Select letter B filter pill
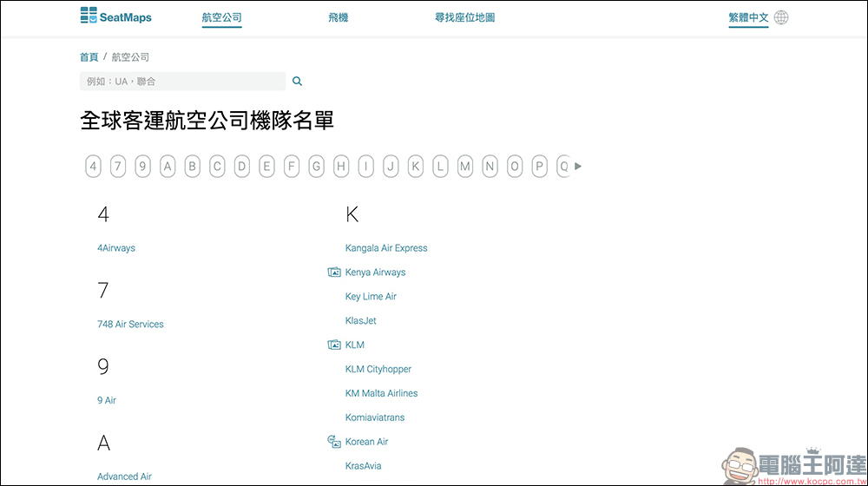868x486 pixels. click(193, 166)
